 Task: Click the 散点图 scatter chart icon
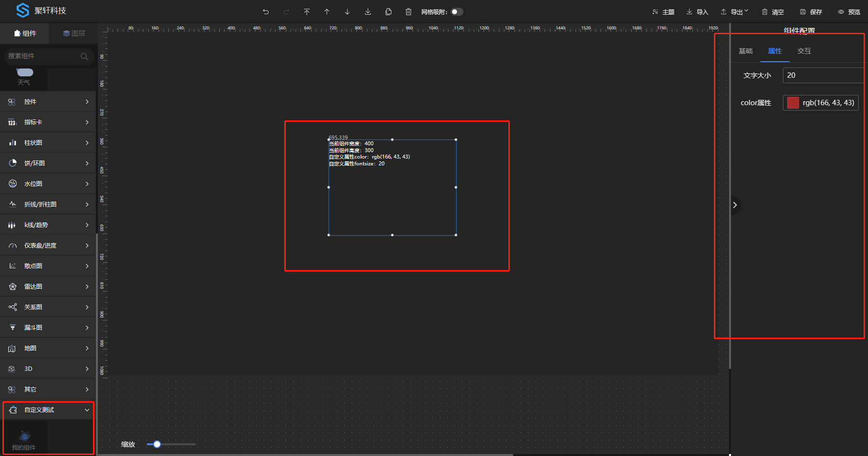pos(13,266)
